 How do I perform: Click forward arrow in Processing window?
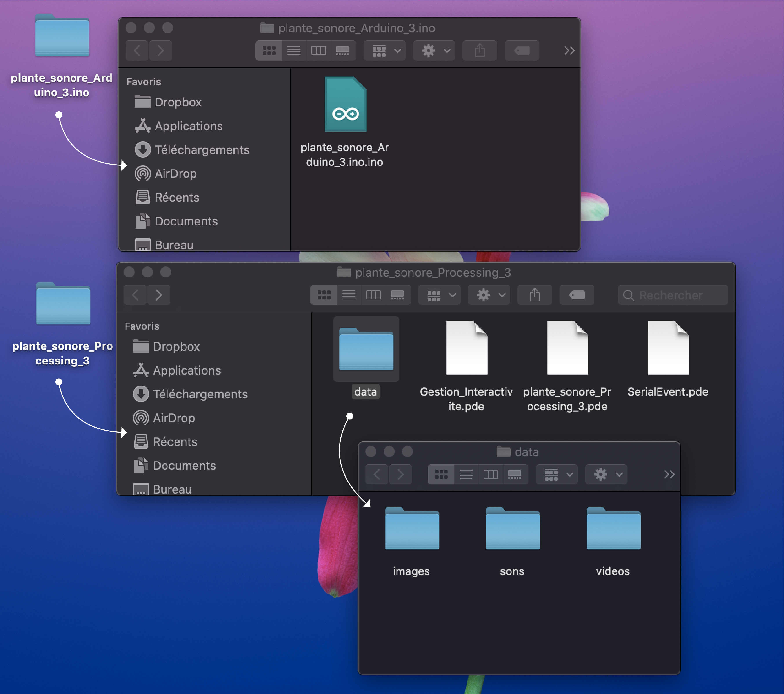coord(159,295)
